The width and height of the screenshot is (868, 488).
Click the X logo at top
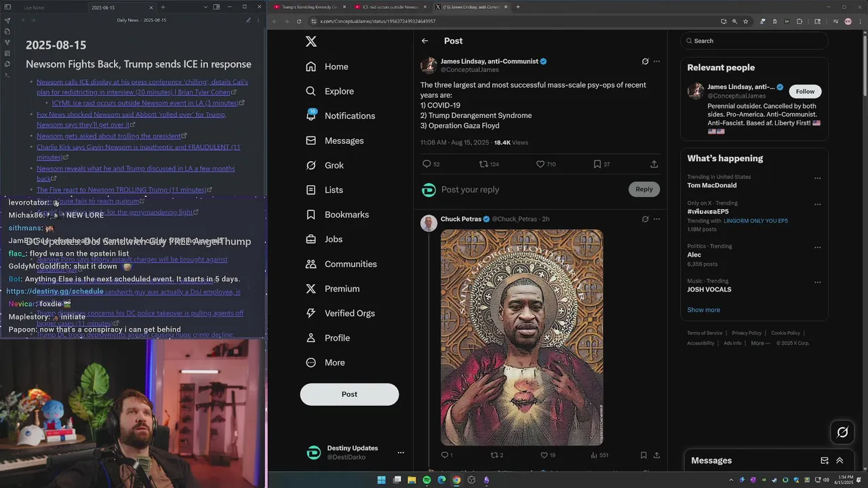(311, 41)
